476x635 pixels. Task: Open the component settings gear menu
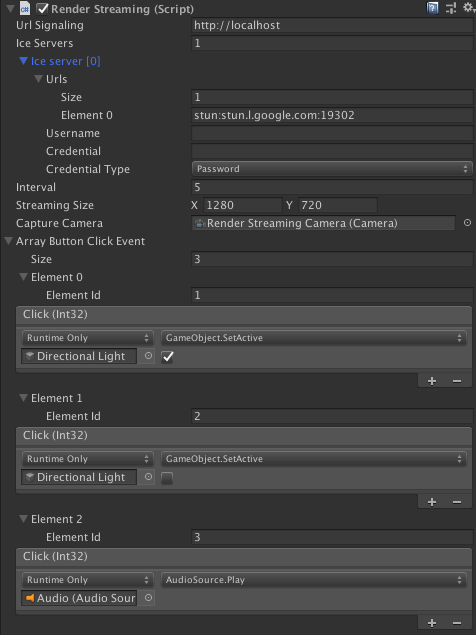(x=469, y=8)
